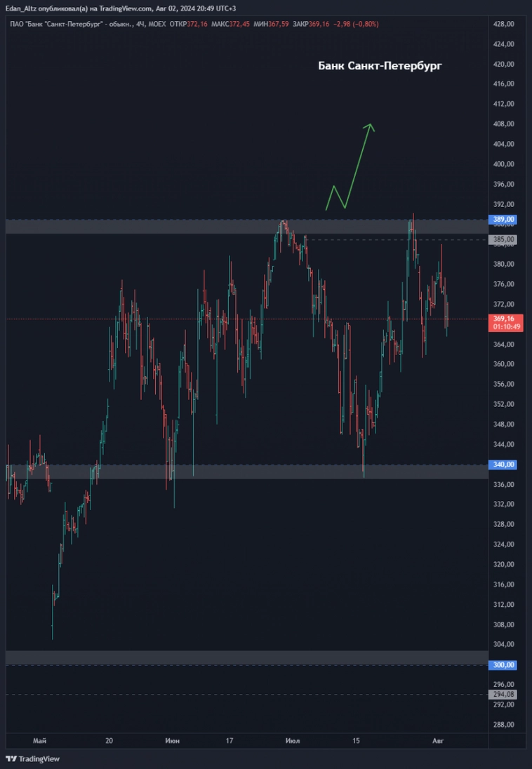
Task: Click the TradingView logo at the bottom
Action: click(32, 758)
